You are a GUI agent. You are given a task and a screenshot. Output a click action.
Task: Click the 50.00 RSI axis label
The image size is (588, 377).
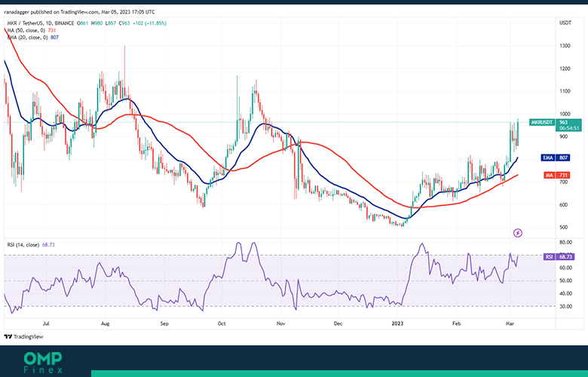coord(565,280)
